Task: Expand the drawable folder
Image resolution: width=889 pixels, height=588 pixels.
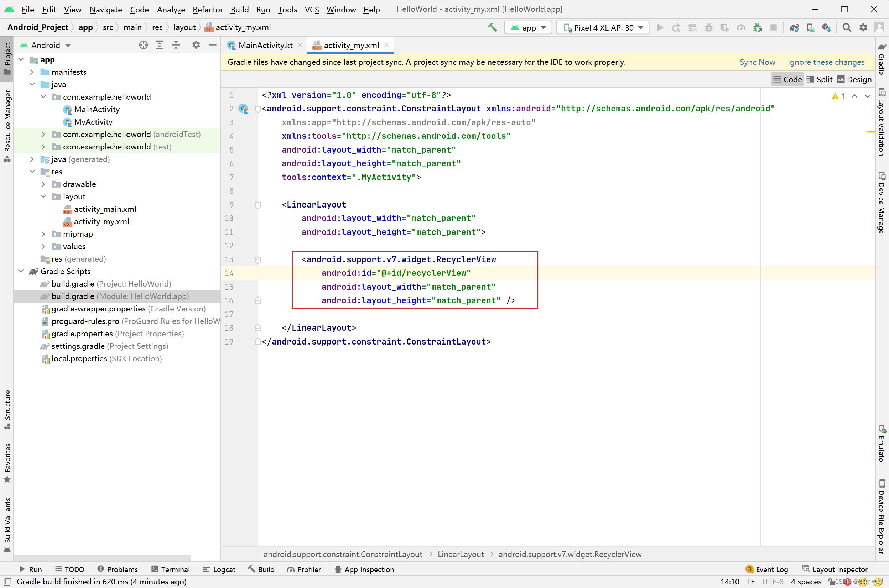Action: 43,184
